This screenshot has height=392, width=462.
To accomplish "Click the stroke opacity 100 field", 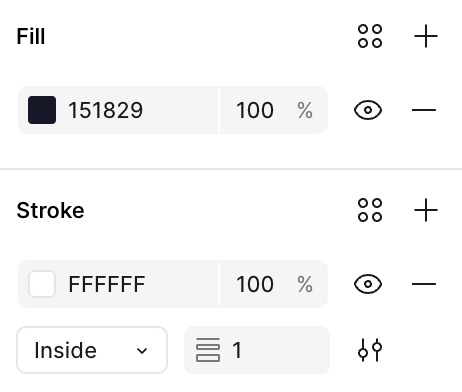I will click(273, 284).
